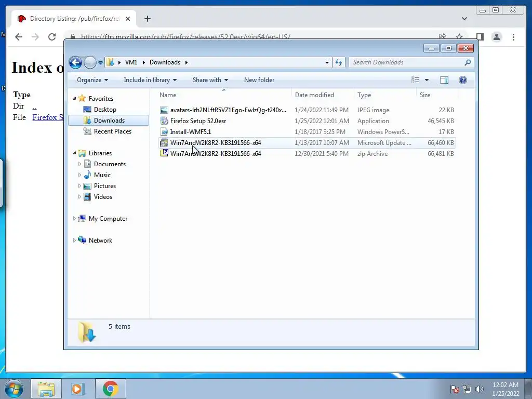
Task: Open the Share with menu
Action: tap(210, 80)
